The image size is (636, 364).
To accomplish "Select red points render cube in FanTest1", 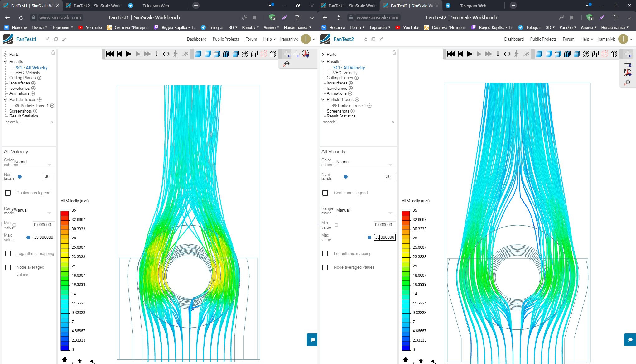I will (264, 54).
